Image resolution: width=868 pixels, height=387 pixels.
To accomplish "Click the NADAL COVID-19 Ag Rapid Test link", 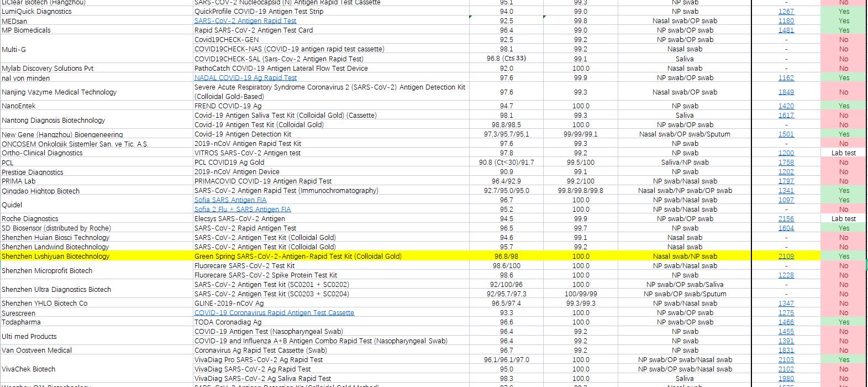I will coord(245,78).
